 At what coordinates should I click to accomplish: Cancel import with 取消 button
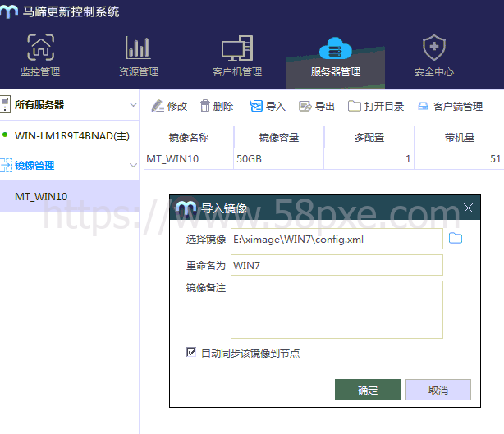click(x=438, y=390)
